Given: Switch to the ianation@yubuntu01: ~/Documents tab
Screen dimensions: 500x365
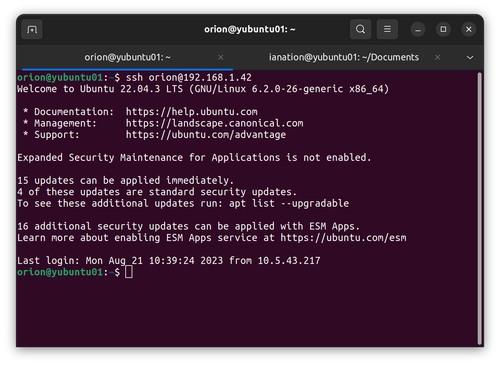Looking at the screenshot, I should coord(344,57).
